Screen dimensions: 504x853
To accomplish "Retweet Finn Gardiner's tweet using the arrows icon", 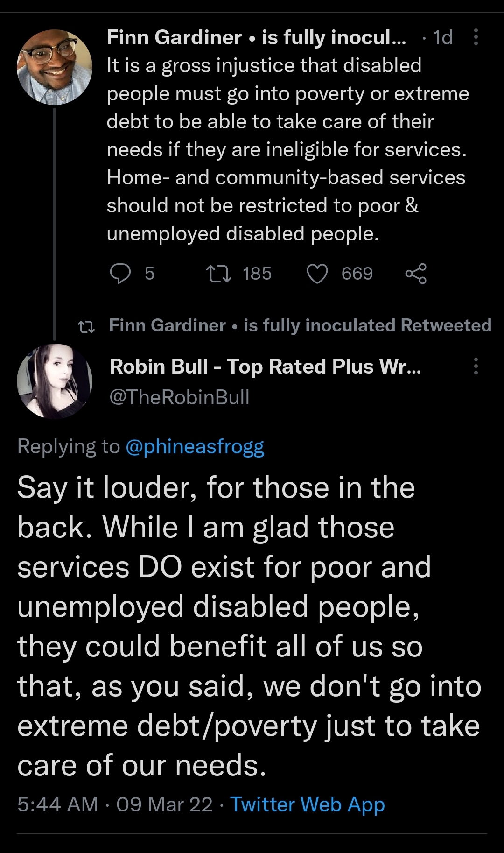I will (x=219, y=274).
